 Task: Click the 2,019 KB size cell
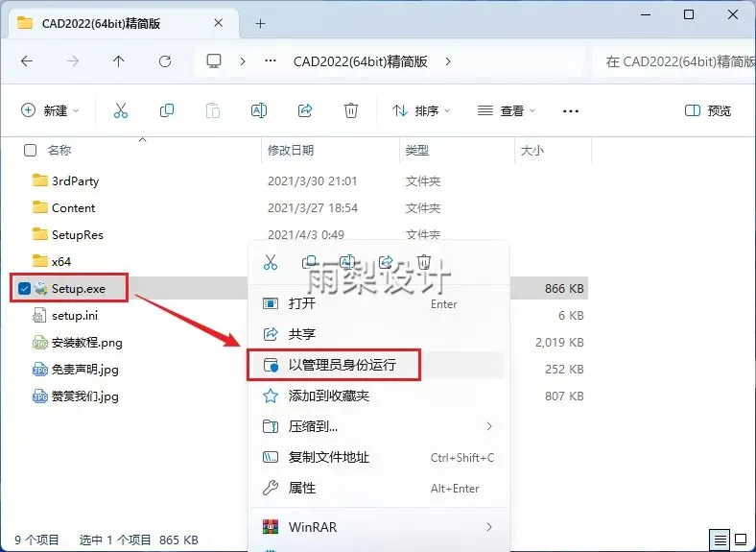coord(559,343)
